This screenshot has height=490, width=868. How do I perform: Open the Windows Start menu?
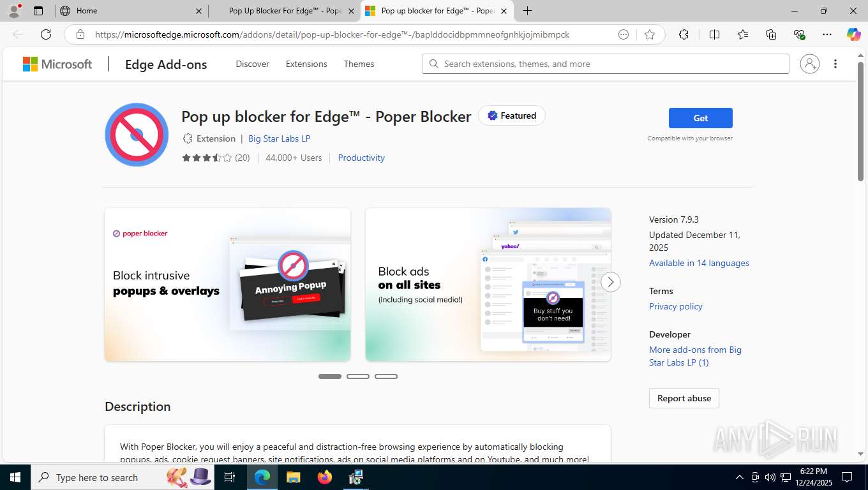click(x=15, y=477)
